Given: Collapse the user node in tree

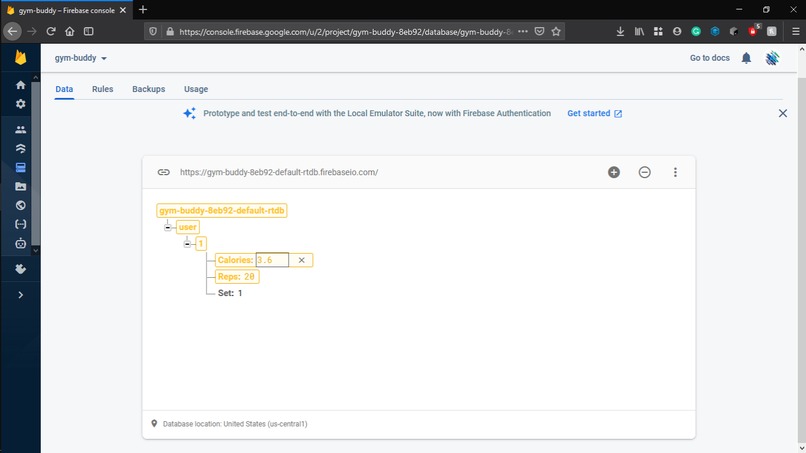Looking at the screenshot, I should coord(168,227).
